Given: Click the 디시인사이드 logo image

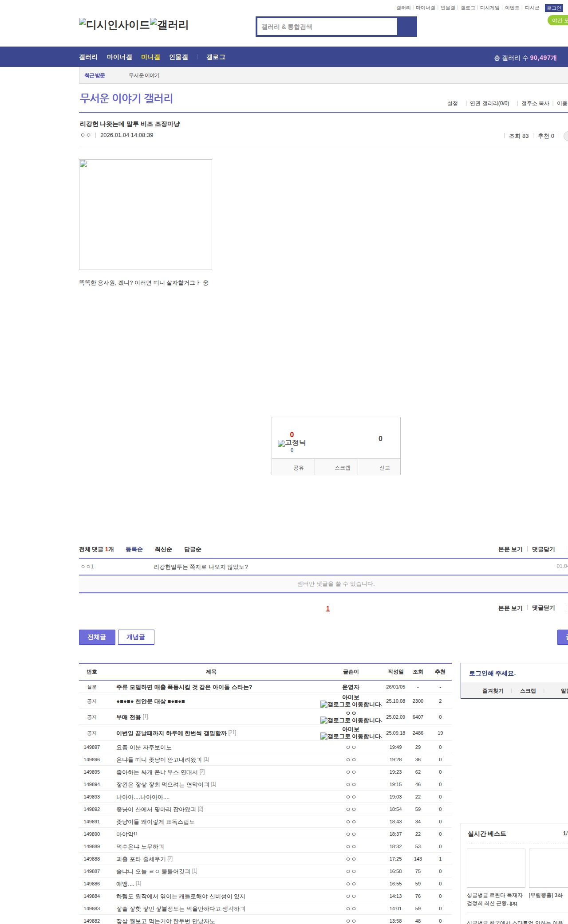Looking at the screenshot, I should 114,25.
